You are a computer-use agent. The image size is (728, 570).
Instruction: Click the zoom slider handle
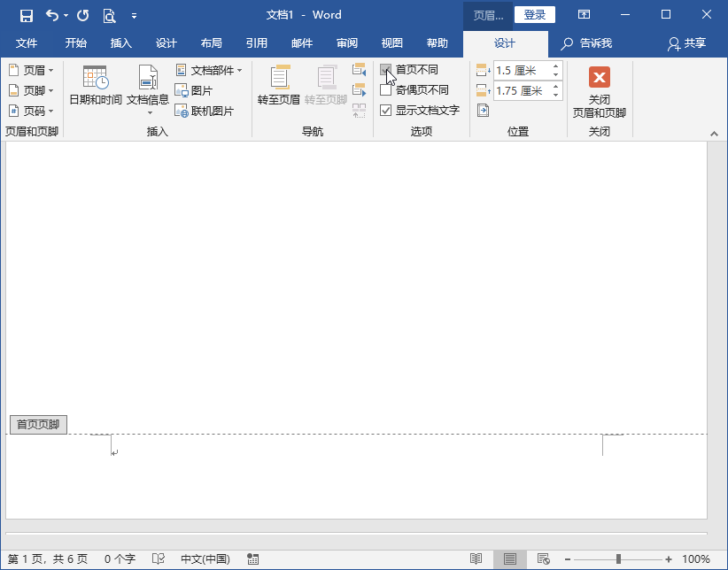(618, 559)
